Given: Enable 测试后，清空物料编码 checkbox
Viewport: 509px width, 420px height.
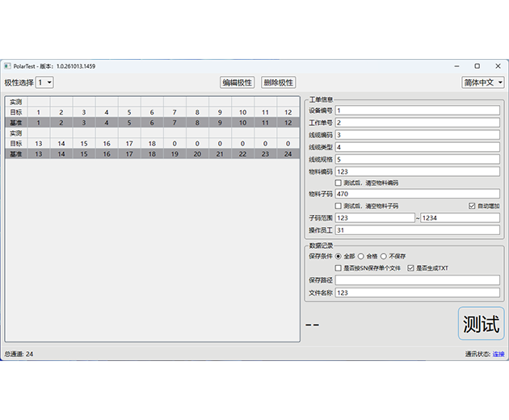Looking at the screenshot, I should (x=339, y=183).
